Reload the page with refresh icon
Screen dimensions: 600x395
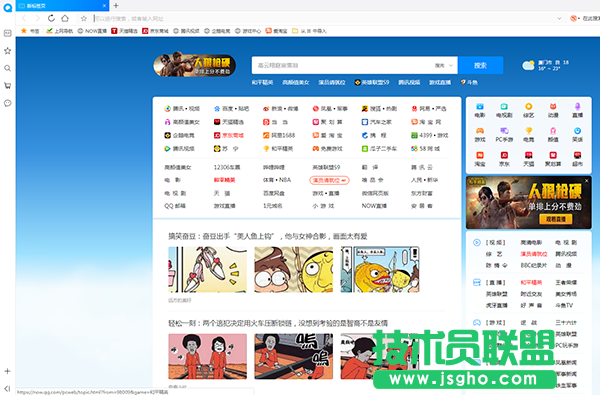tap(51, 18)
